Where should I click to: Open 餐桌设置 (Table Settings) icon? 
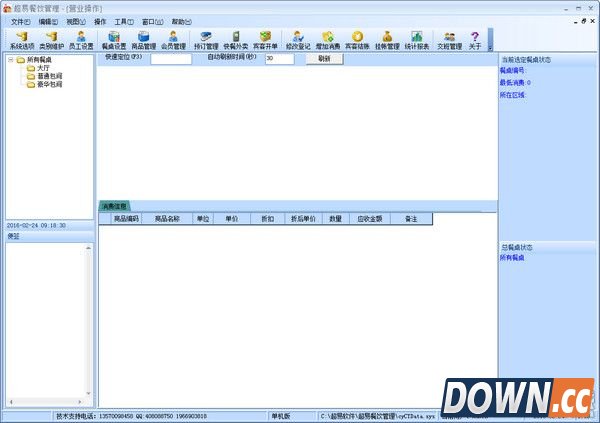click(x=113, y=40)
